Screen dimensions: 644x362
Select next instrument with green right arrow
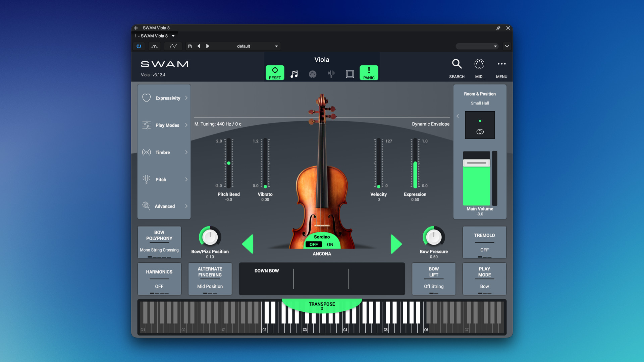(396, 244)
